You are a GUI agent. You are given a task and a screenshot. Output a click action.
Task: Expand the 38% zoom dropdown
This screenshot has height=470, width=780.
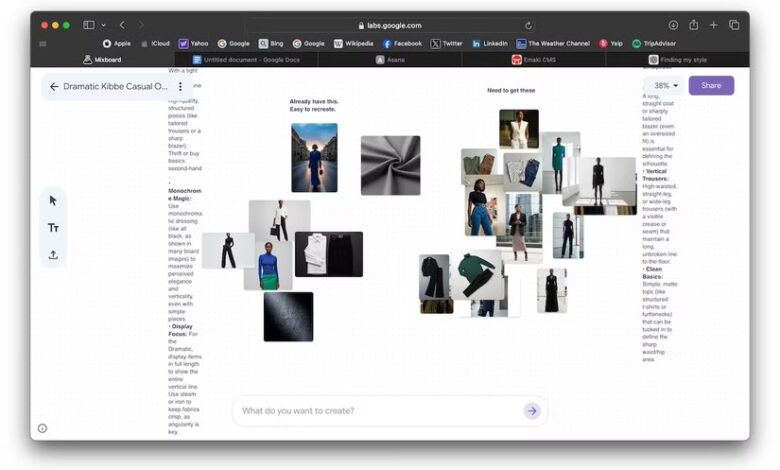pos(665,86)
